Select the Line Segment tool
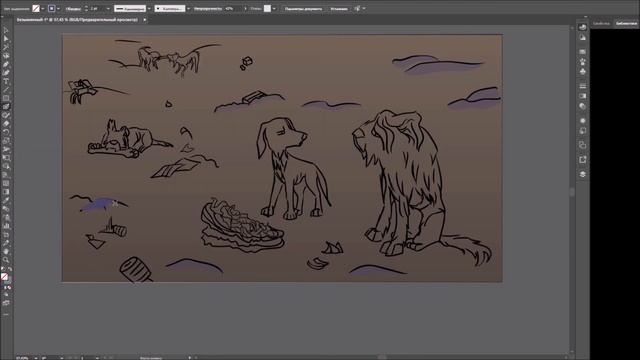The width and height of the screenshot is (640, 360). [x=6, y=90]
